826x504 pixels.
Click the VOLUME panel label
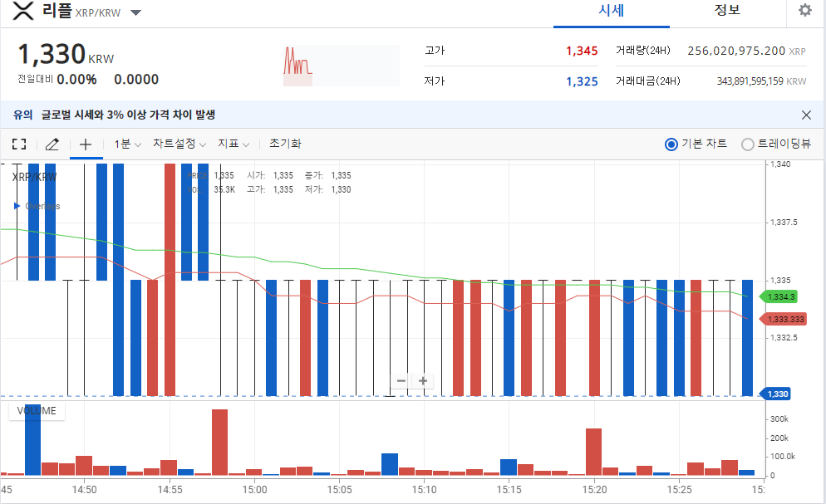coord(37,411)
